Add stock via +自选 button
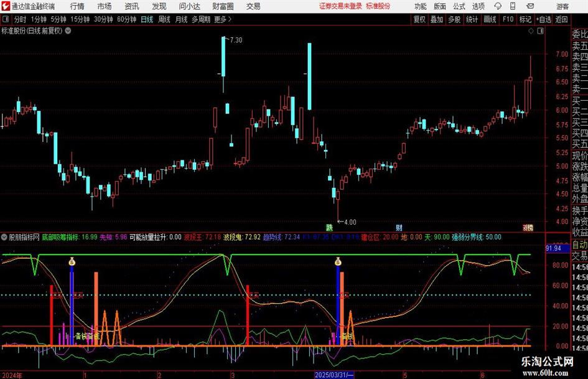The height and width of the screenshot is (379, 588). [x=543, y=19]
